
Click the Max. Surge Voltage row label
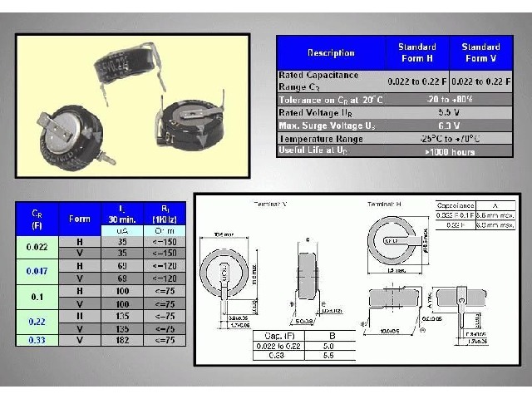point(331,125)
